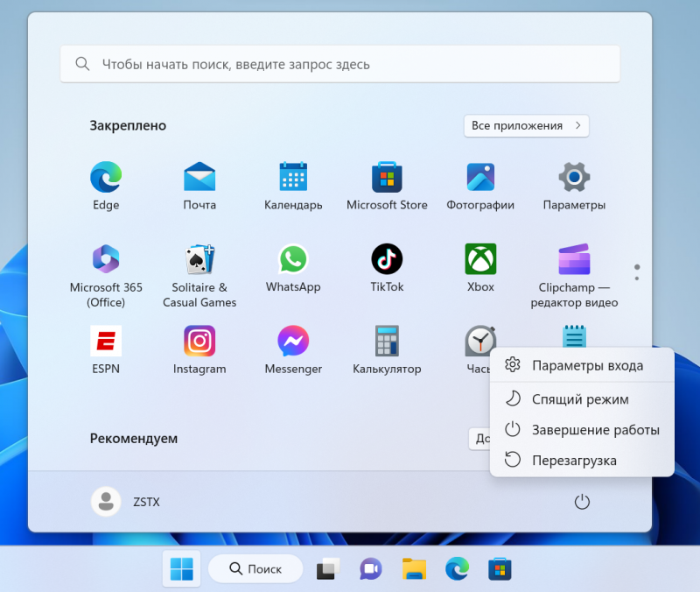Image resolution: width=700 pixels, height=592 pixels.
Task: Click the taskbar Поиск search box
Action: 255,568
